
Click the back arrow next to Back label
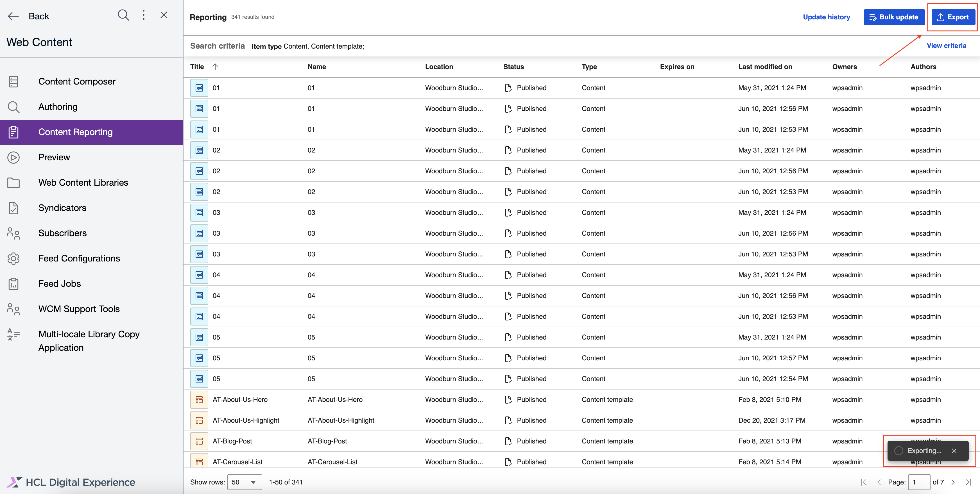[13, 16]
